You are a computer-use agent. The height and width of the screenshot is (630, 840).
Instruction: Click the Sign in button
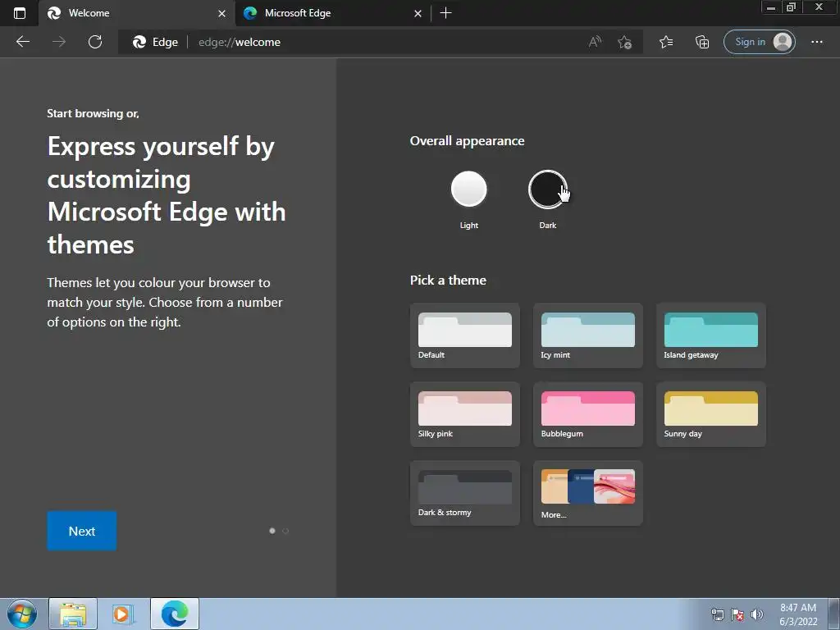759,42
